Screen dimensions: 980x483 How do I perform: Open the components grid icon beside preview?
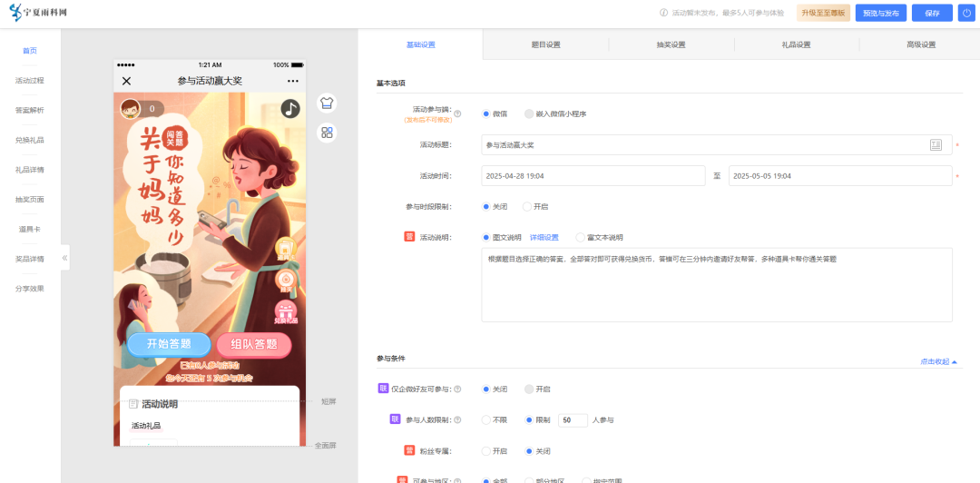click(327, 132)
